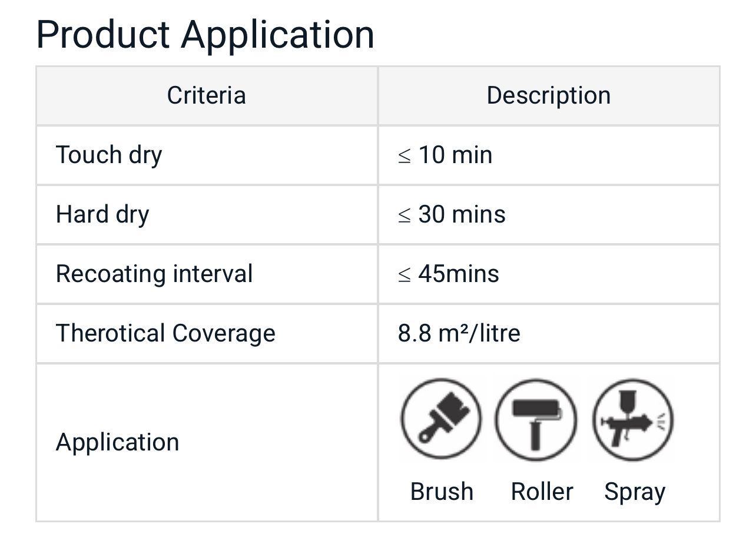This screenshot has height=547, width=756.
Task: Click the Roller label under icon
Action: point(542,492)
